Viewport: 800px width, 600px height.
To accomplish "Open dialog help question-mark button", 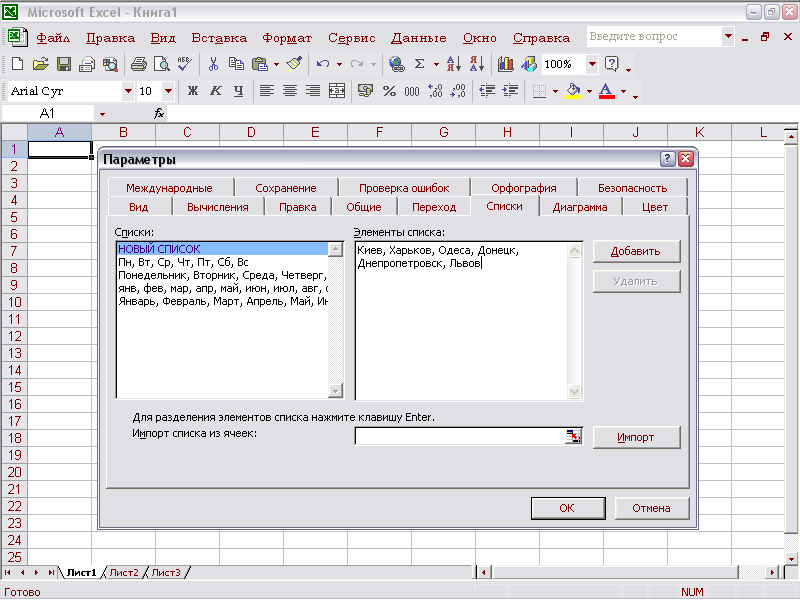I will 667,159.
